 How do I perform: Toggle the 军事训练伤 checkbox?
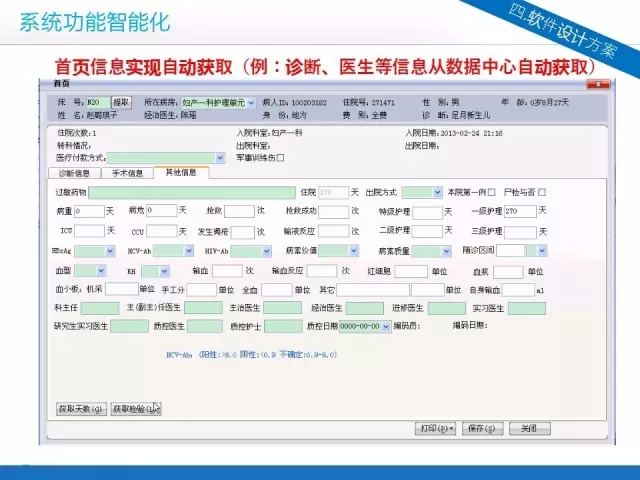pyautogui.click(x=280, y=157)
